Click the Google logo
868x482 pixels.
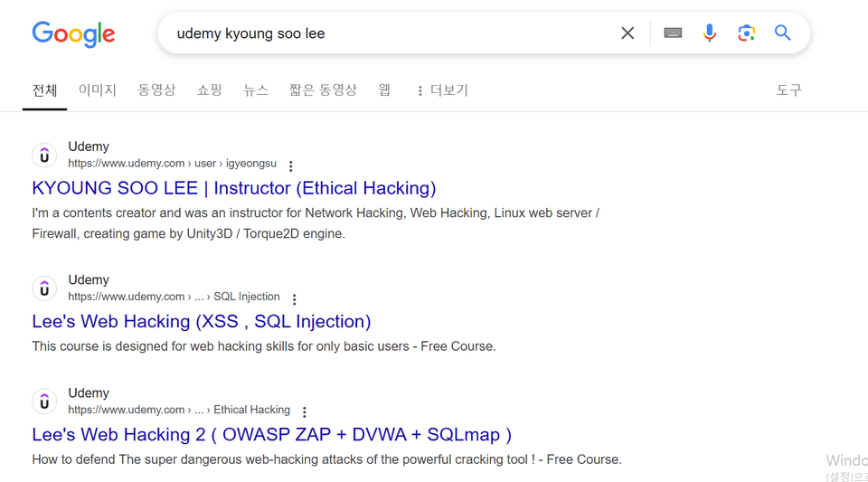pyautogui.click(x=73, y=34)
